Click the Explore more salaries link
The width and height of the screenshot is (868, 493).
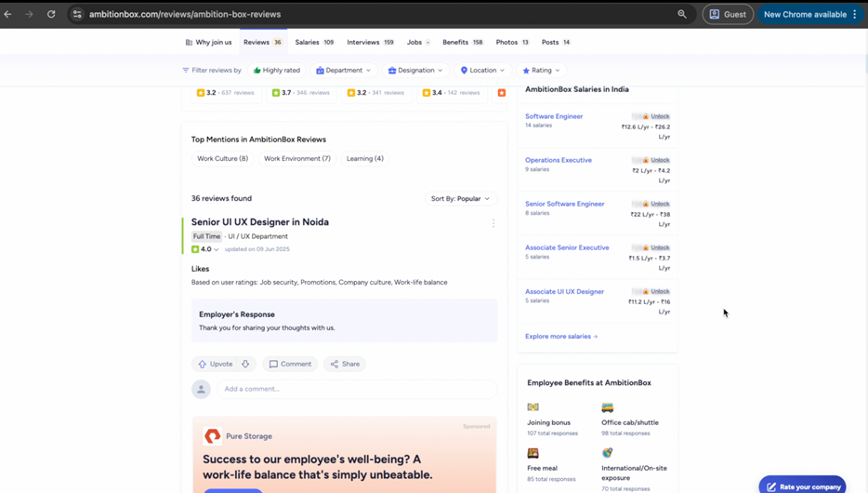(561, 337)
